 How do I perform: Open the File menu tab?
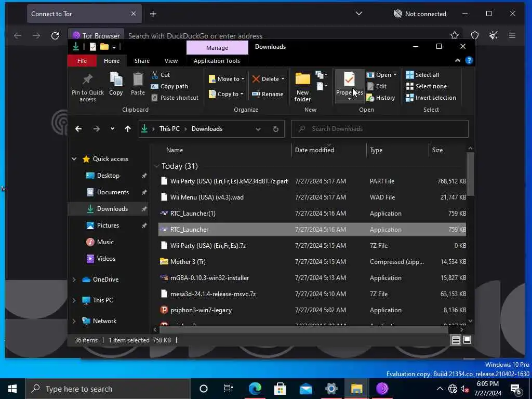pos(82,61)
